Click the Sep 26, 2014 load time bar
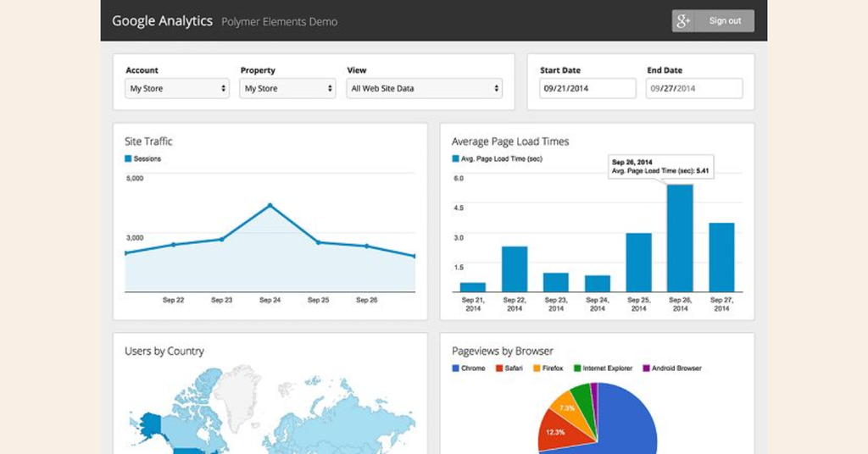Image resolution: width=868 pixels, height=454 pixels. click(681, 238)
